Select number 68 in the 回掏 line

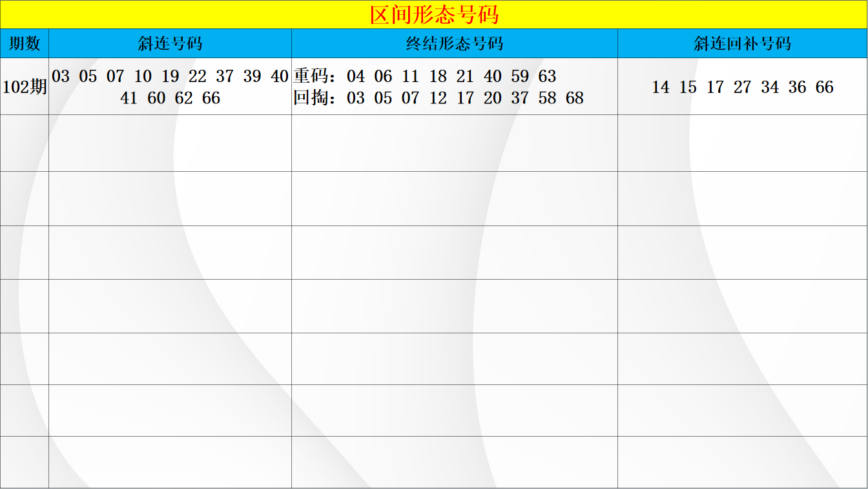pyautogui.click(x=575, y=98)
